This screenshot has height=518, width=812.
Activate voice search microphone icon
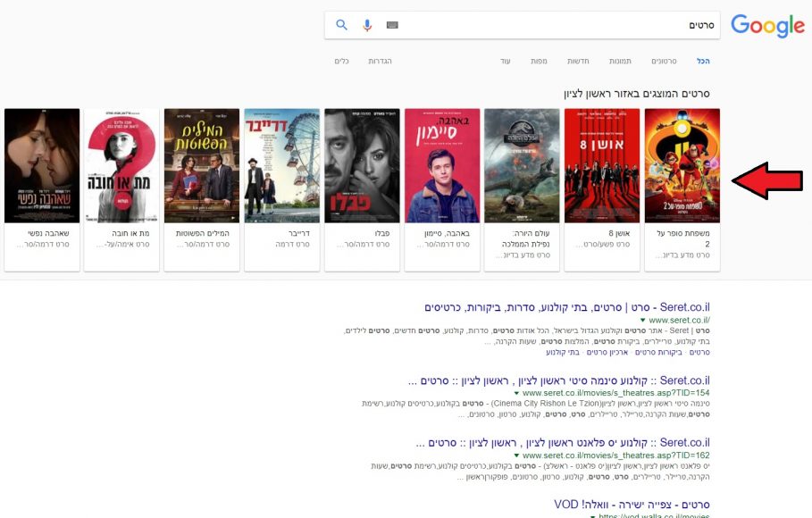(367, 25)
